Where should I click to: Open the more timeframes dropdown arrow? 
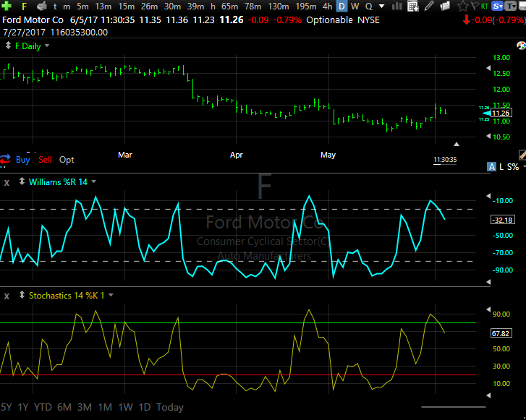coord(381,7)
